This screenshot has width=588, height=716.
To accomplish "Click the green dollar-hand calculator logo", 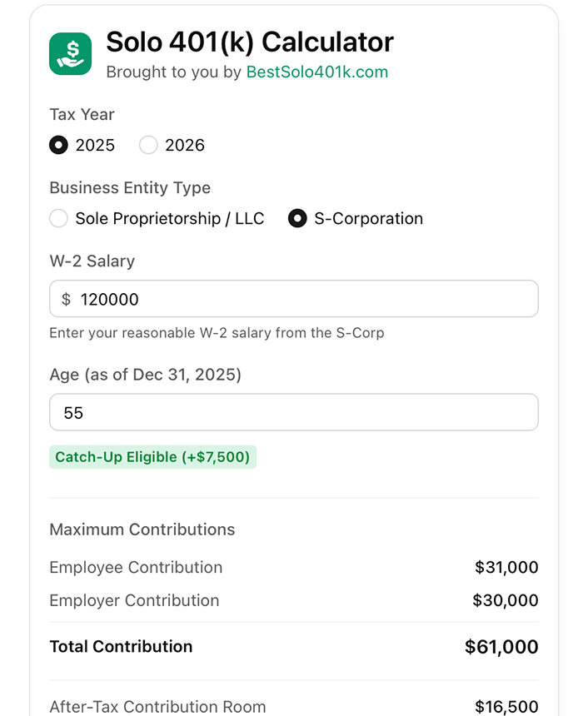I will tap(71, 54).
